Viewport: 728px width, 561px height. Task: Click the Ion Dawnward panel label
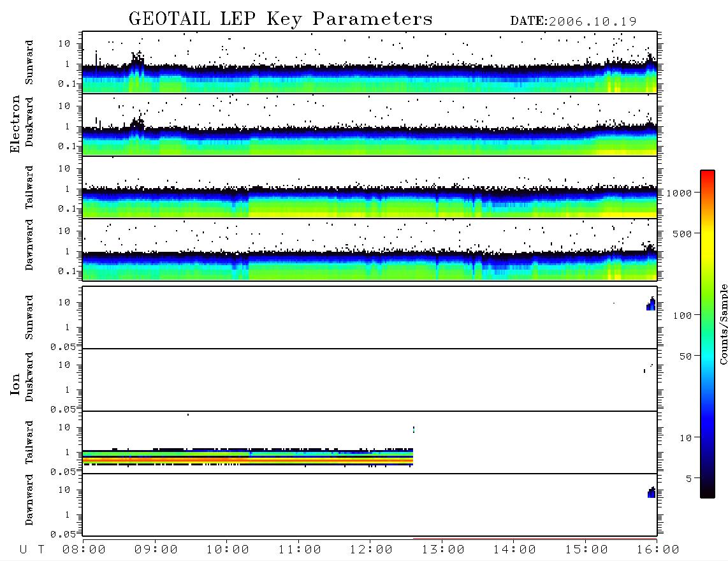29,500
